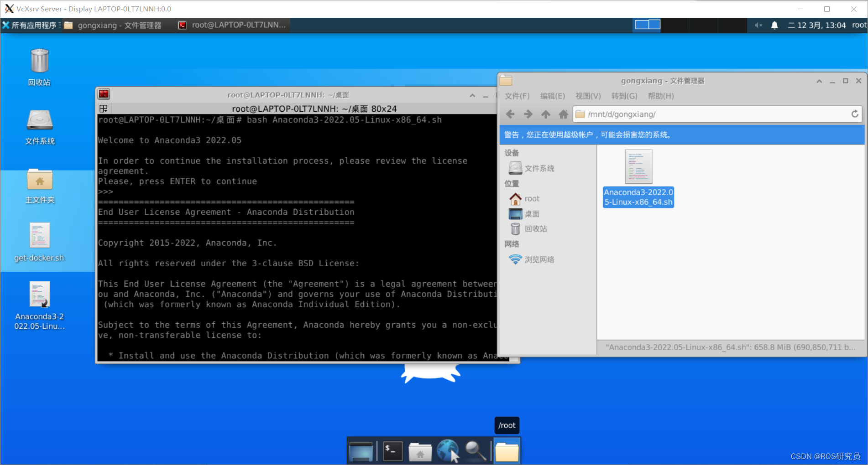
Task: Switch workspace using the taskbar pager
Action: coord(647,25)
